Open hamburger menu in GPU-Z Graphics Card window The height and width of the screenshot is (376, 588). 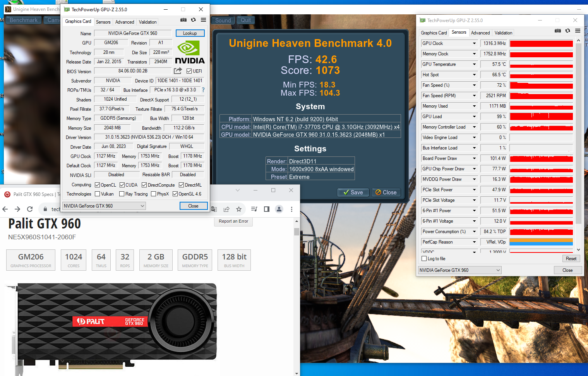pyautogui.click(x=203, y=20)
